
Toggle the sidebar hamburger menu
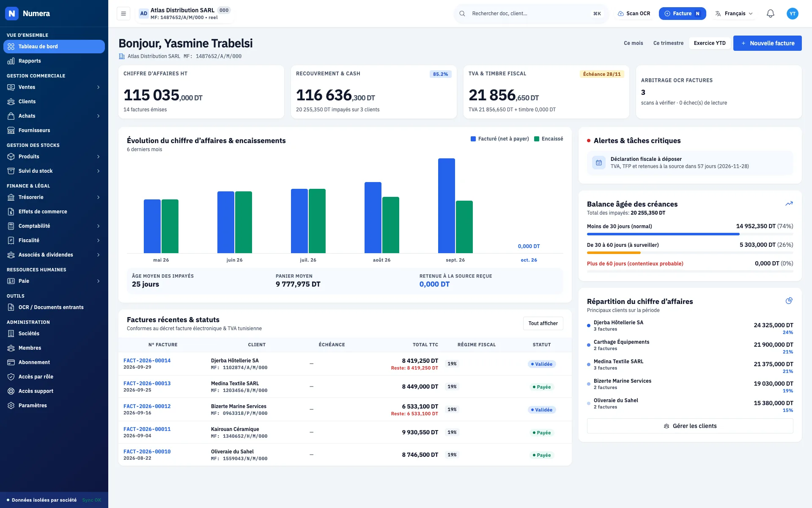pyautogui.click(x=123, y=14)
